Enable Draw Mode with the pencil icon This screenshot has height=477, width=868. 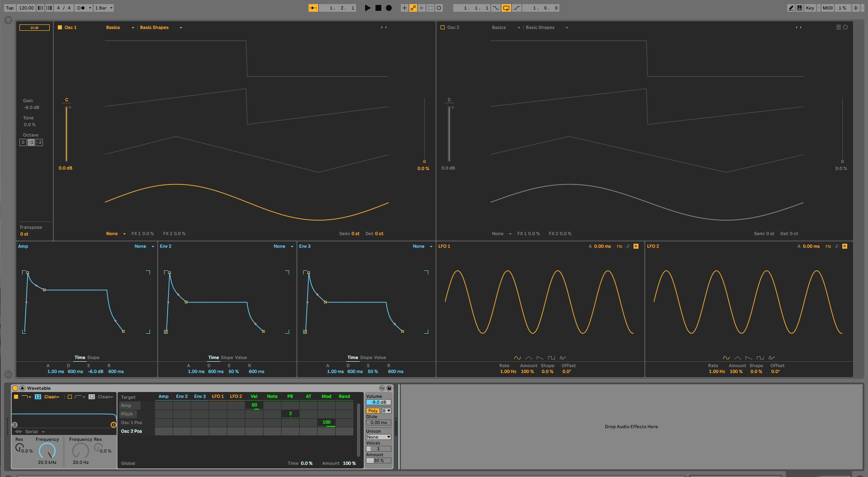[x=791, y=8]
